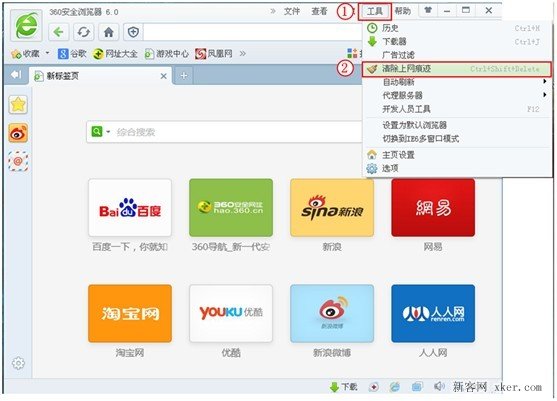Open 收藏 favorites in bookmarks bar
The image size is (557, 401).
click(x=26, y=54)
